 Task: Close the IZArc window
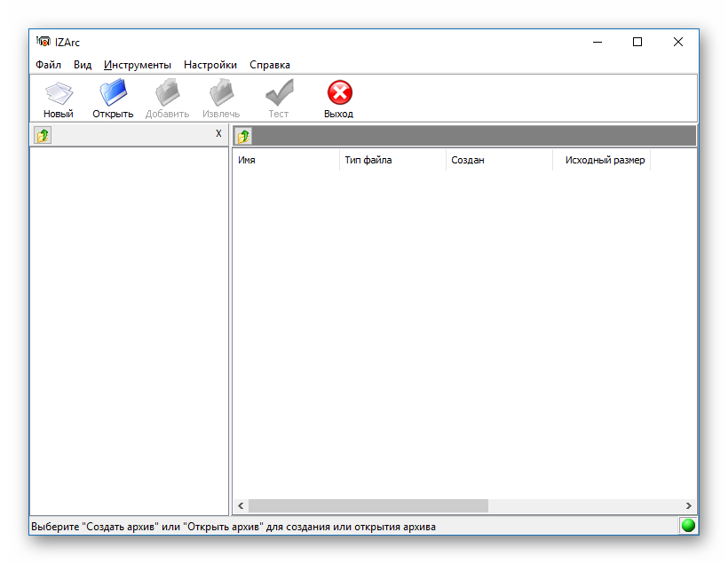tap(678, 43)
